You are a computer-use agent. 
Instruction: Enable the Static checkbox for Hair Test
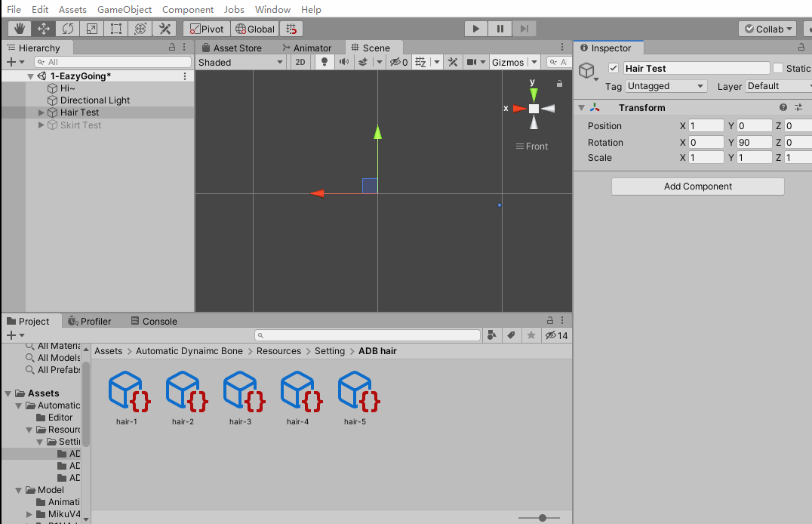tap(778, 68)
